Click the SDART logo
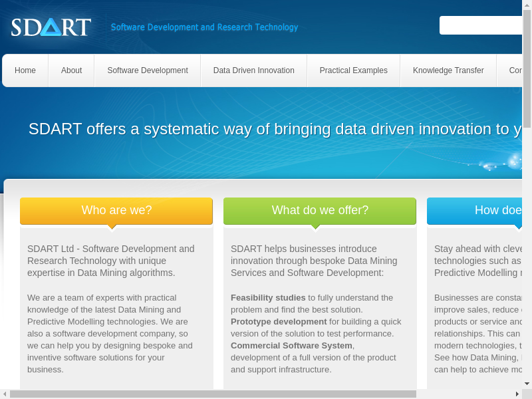532x399 pixels. [x=51, y=27]
